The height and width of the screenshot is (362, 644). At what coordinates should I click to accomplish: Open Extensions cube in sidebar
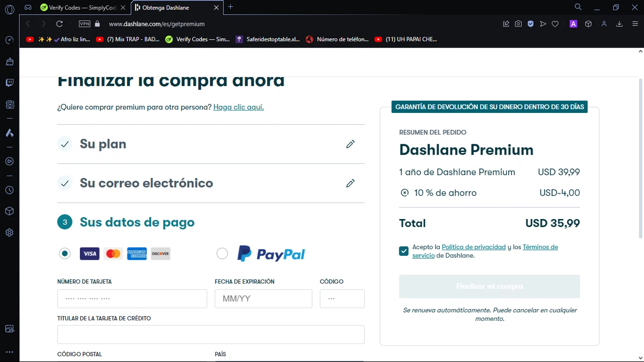click(9, 211)
